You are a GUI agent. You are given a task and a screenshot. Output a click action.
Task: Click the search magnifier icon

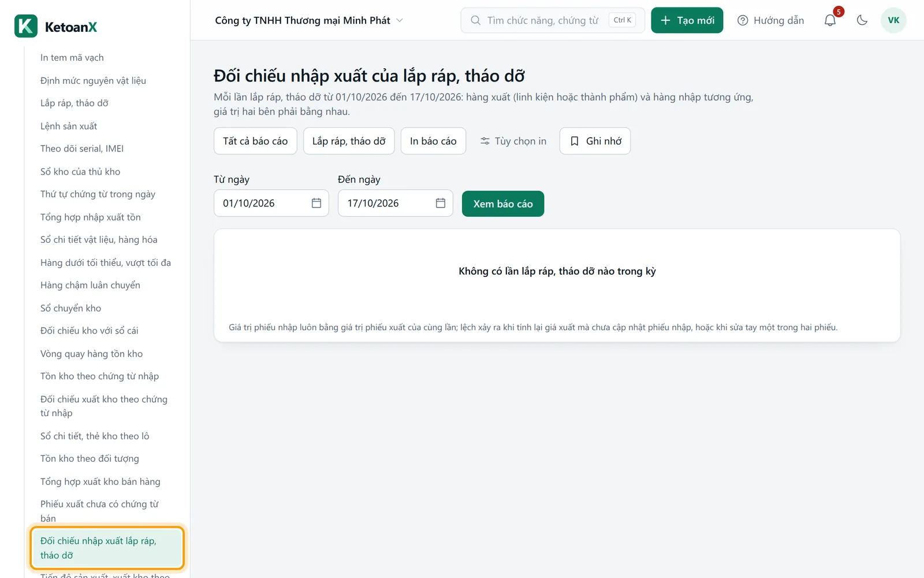pyautogui.click(x=475, y=20)
